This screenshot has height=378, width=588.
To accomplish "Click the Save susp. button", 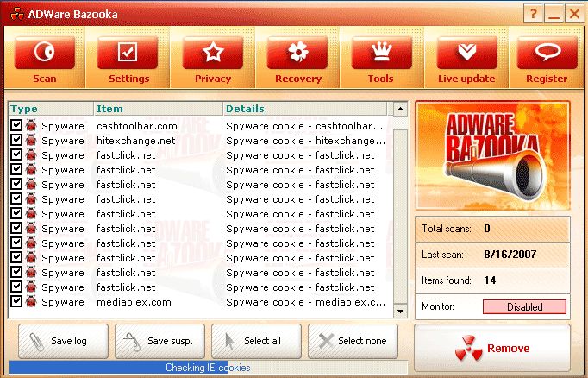I will click(x=160, y=341).
